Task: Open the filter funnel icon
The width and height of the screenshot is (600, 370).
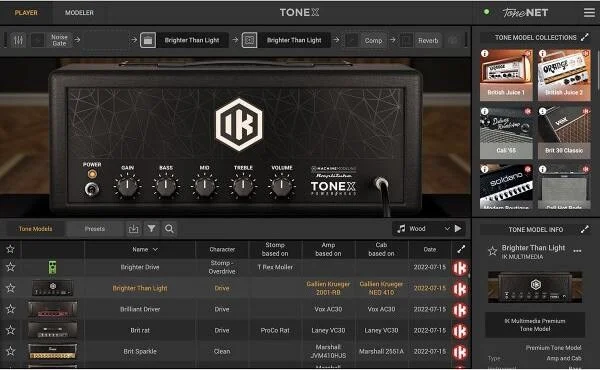Action: [x=152, y=229]
